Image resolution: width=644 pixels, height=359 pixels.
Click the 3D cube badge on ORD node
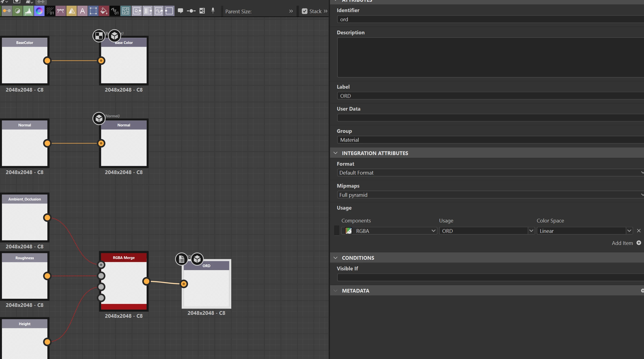(197, 259)
